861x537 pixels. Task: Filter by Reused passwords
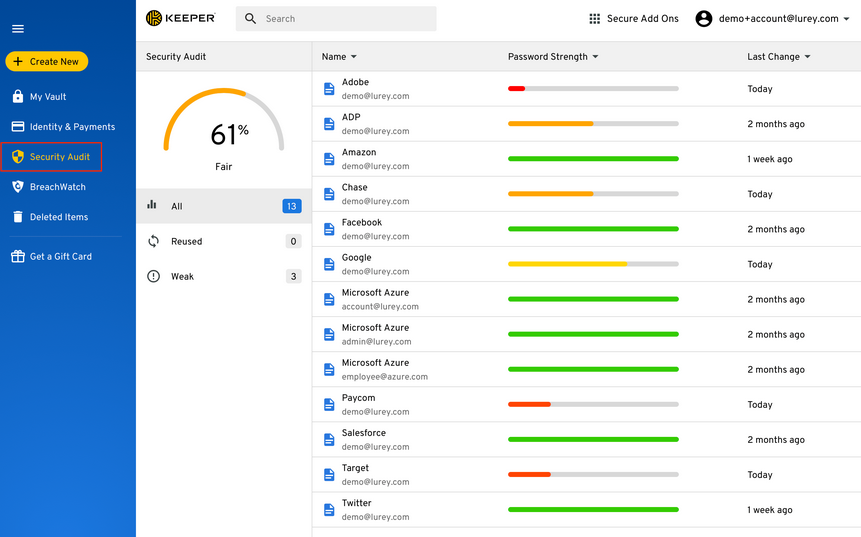point(224,241)
